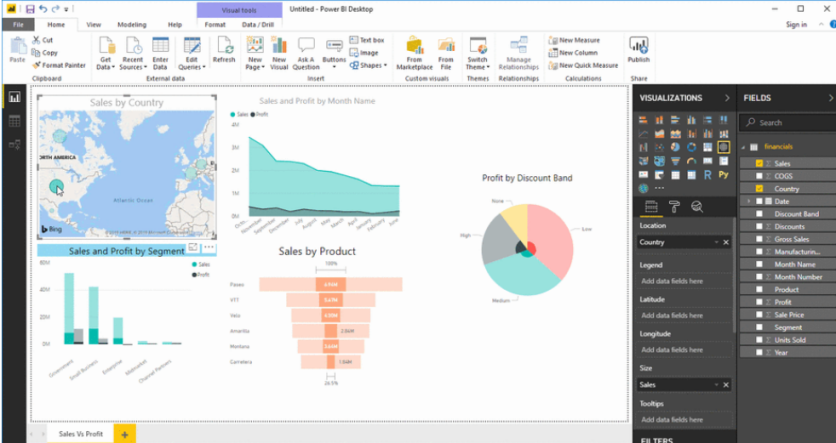Uncheck the Sales field checkbox
836x443 pixels.
click(759, 163)
